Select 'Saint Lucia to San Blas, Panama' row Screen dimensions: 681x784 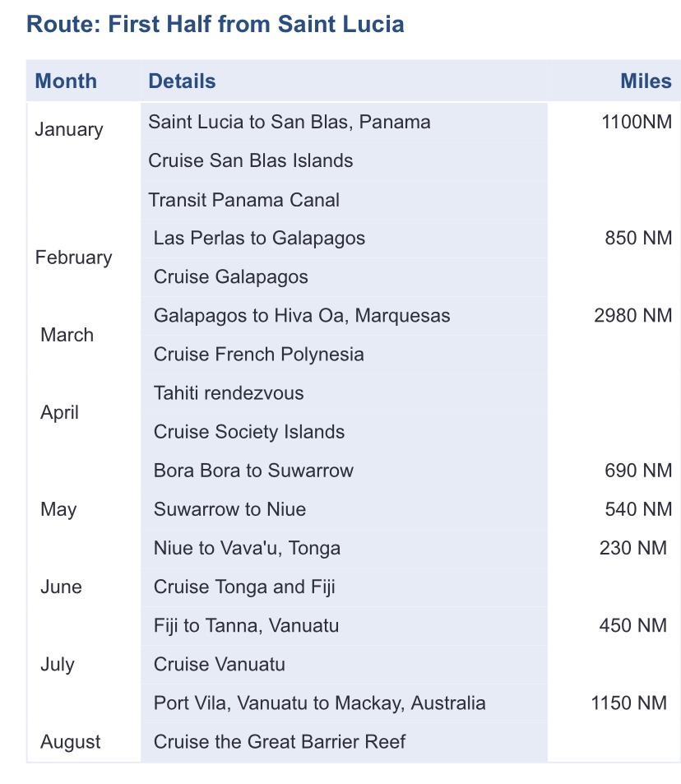[289, 123]
